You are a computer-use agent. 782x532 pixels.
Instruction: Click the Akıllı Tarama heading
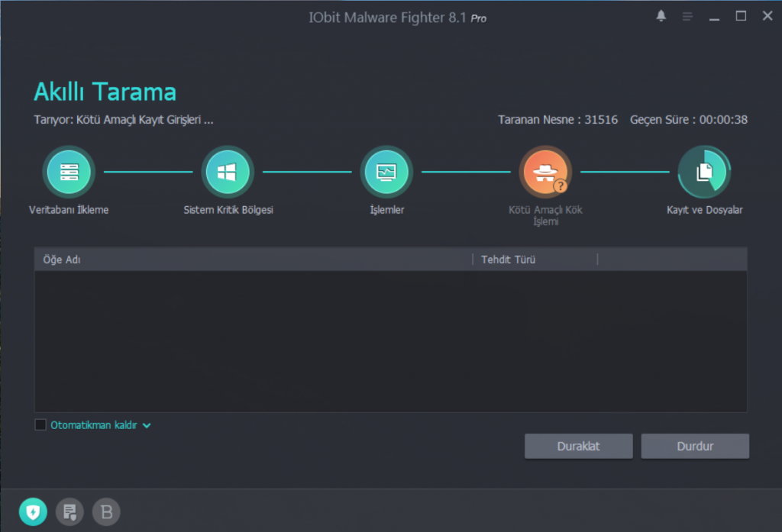[x=105, y=92]
